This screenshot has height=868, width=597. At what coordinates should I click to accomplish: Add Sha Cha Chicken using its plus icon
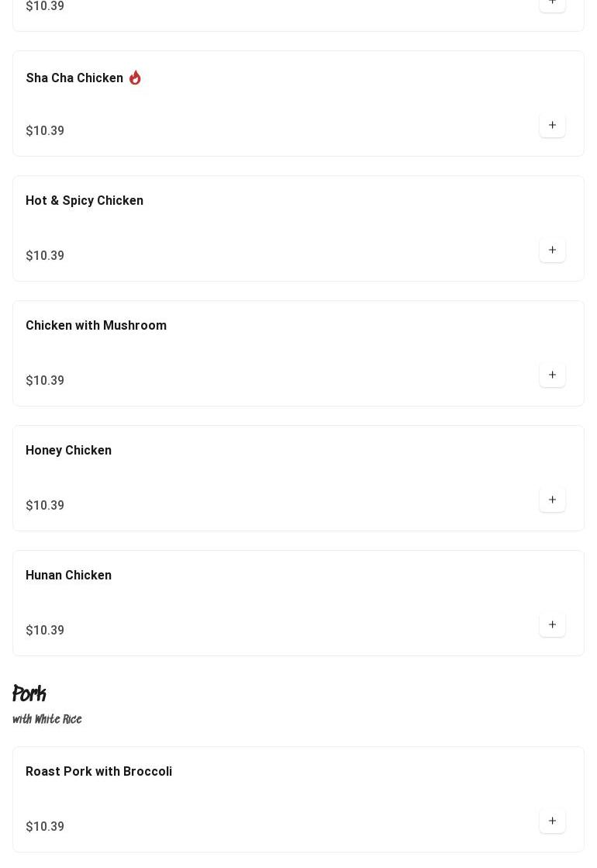[x=551, y=125]
